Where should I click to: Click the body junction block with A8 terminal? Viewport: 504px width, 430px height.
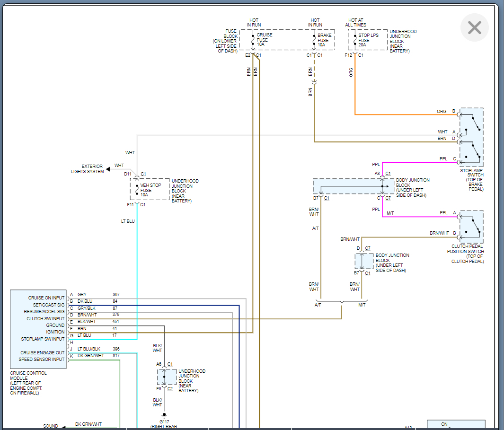coord(353,186)
